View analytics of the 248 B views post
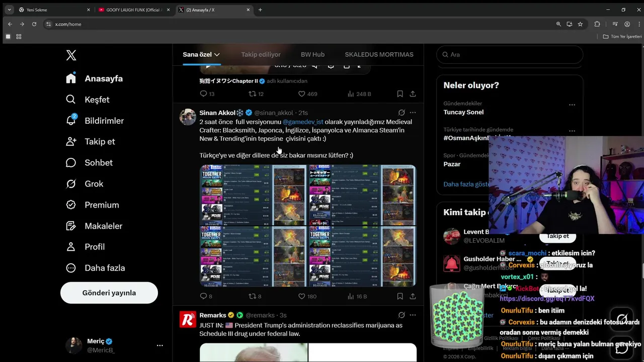Image resolution: width=644 pixels, height=362 pixels. (x=359, y=94)
